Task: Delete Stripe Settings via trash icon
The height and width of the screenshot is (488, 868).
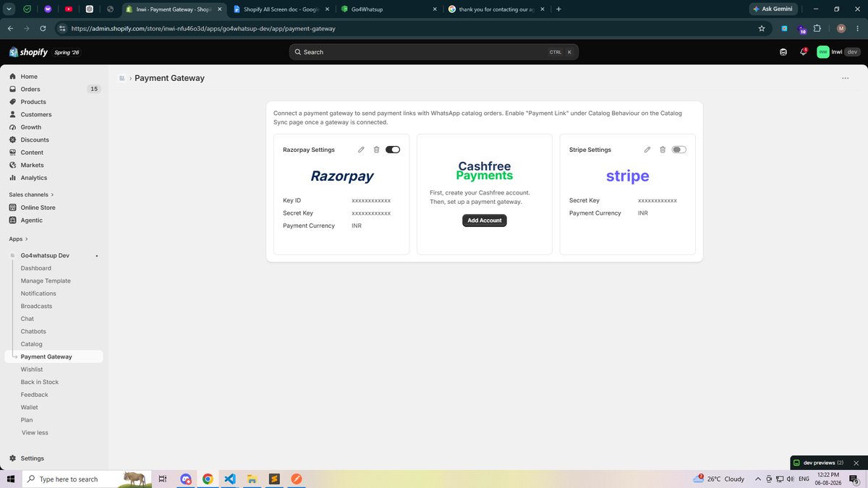Action: (x=663, y=150)
